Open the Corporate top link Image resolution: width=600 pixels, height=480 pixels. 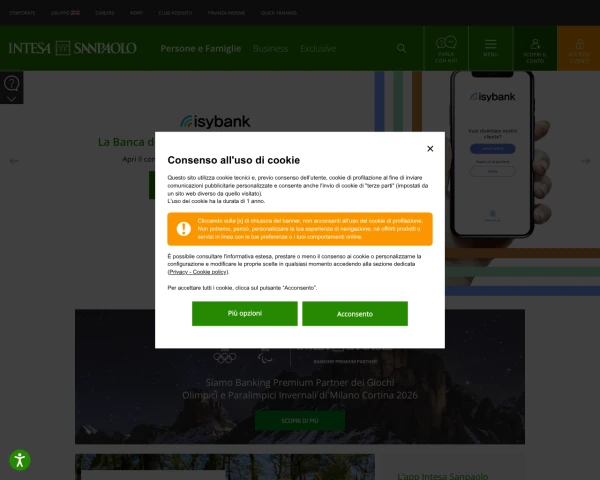22,13
